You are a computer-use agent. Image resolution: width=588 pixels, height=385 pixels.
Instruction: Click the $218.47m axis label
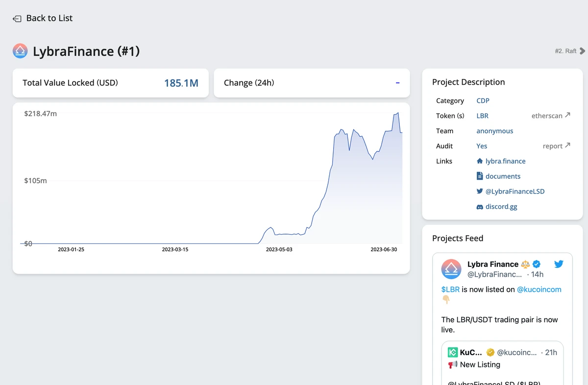tap(41, 114)
